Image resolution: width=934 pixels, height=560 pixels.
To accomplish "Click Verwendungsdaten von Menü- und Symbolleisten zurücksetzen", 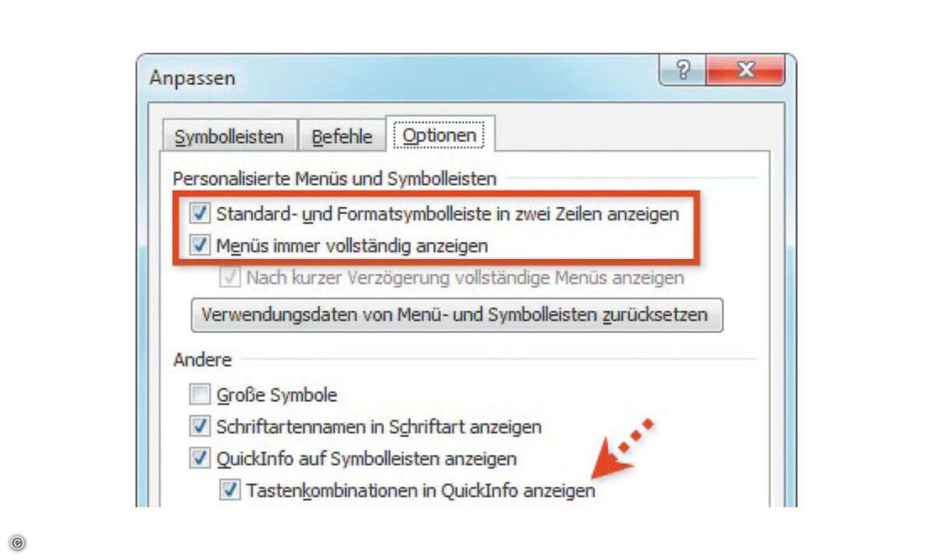I will (x=457, y=315).
